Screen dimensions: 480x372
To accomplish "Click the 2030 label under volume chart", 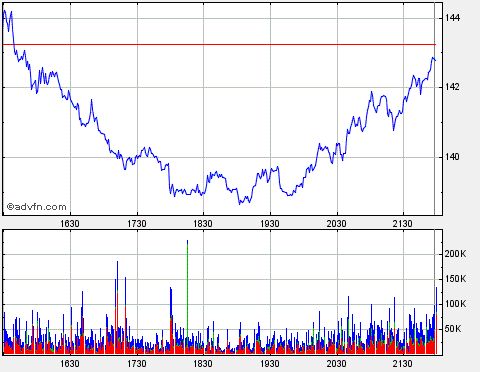I will [337, 363].
